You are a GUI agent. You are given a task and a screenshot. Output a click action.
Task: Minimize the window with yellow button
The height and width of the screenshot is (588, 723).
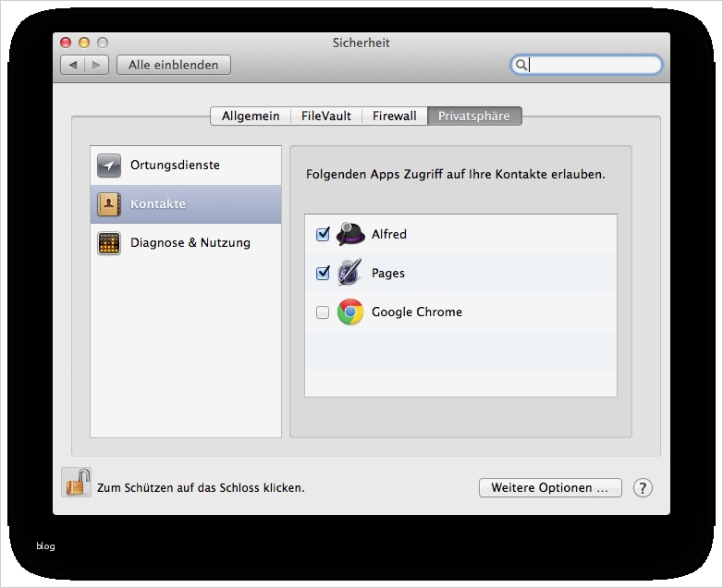pos(84,43)
